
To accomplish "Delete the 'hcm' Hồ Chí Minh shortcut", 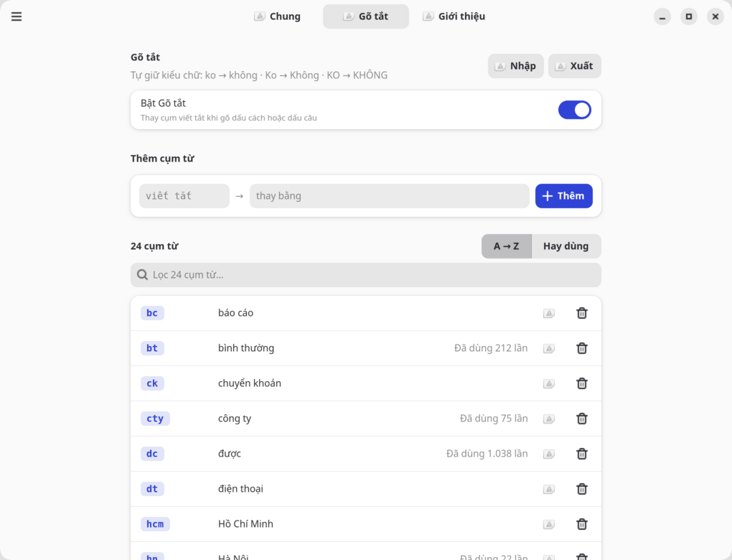I will click(582, 524).
